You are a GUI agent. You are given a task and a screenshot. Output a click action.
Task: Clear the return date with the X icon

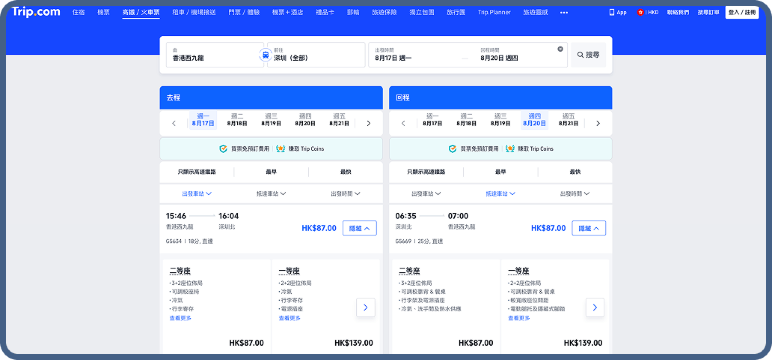point(560,49)
